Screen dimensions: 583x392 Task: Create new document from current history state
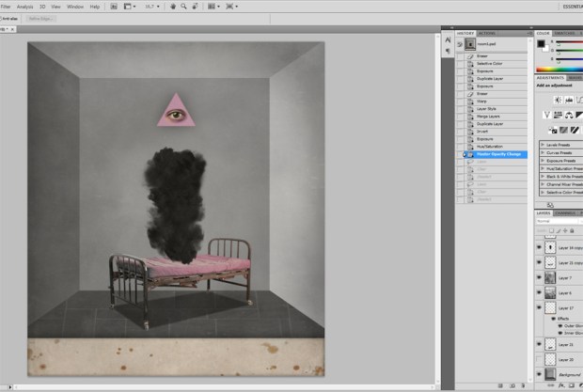pos(500,386)
